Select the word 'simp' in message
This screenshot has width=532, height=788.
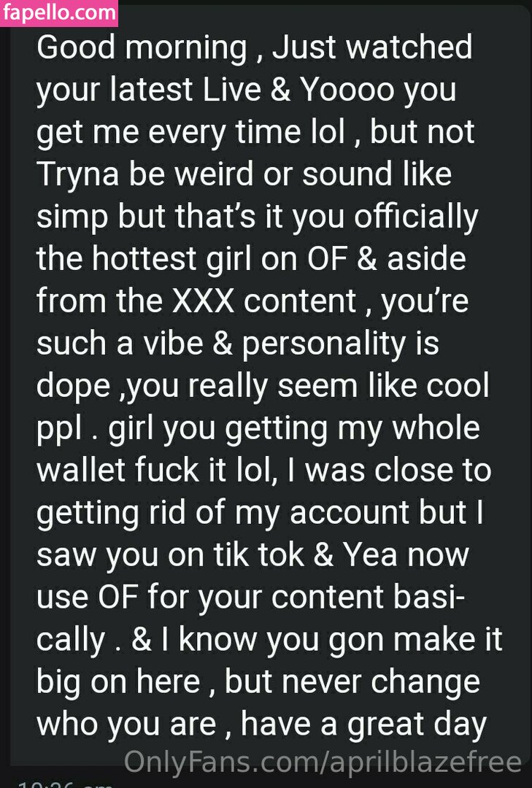(72, 218)
